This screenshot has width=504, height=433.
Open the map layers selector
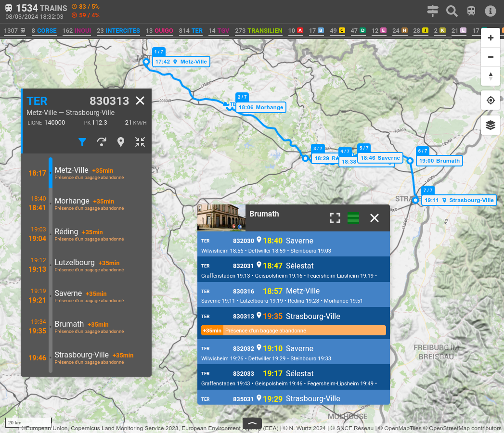[491, 125]
